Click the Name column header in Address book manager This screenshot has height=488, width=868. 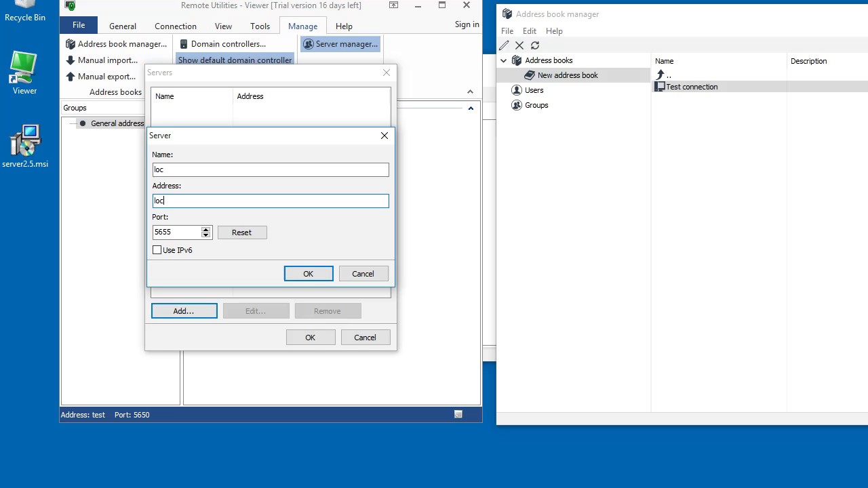click(719, 61)
